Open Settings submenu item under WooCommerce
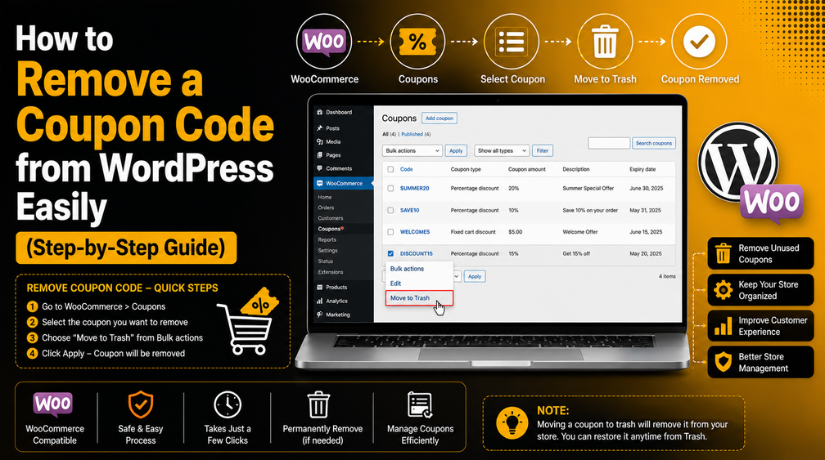Image resolution: width=825 pixels, height=460 pixels. tap(327, 251)
